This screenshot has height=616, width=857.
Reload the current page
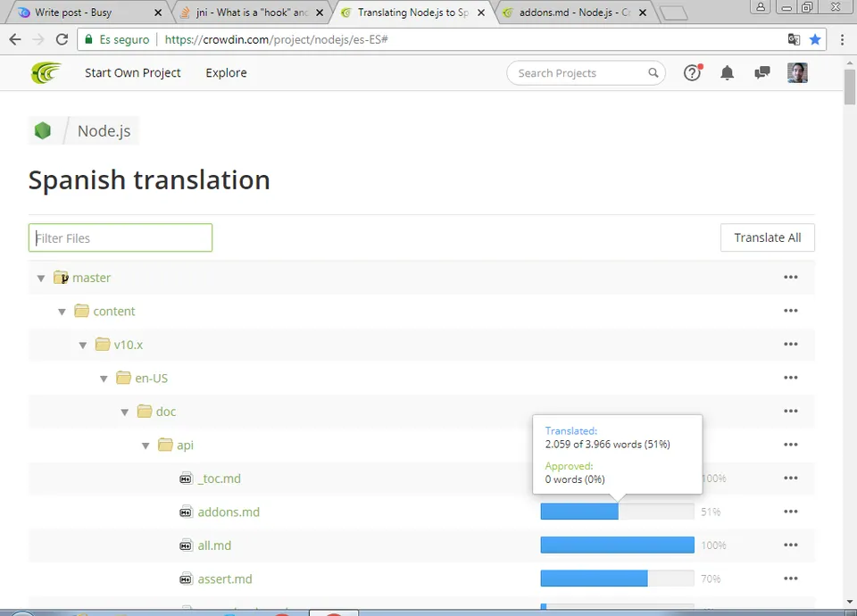(x=62, y=39)
